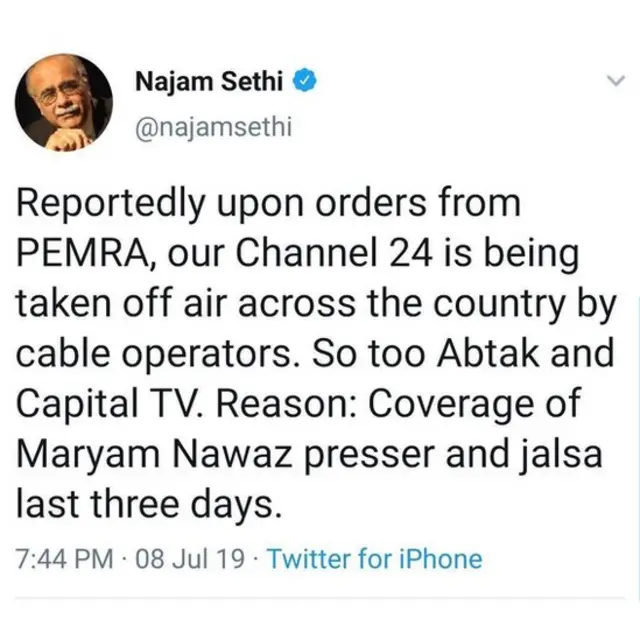Click the Twitter for iPhone source link
The height and width of the screenshot is (640, 640).
[374, 558]
